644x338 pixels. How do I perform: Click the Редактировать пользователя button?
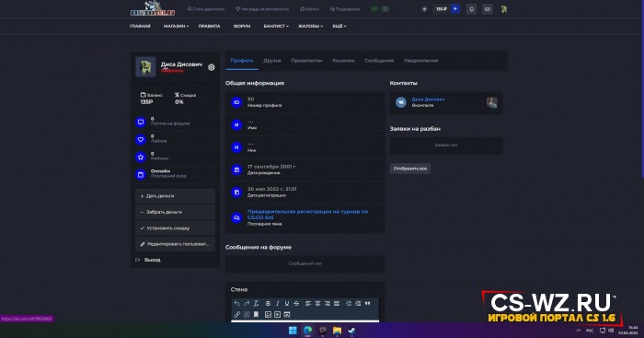pyautogui.click(x=175, y=244)
